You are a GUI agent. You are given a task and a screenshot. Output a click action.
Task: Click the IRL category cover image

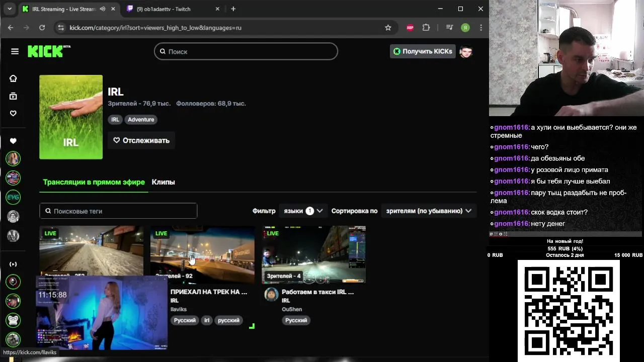point(71,117)
